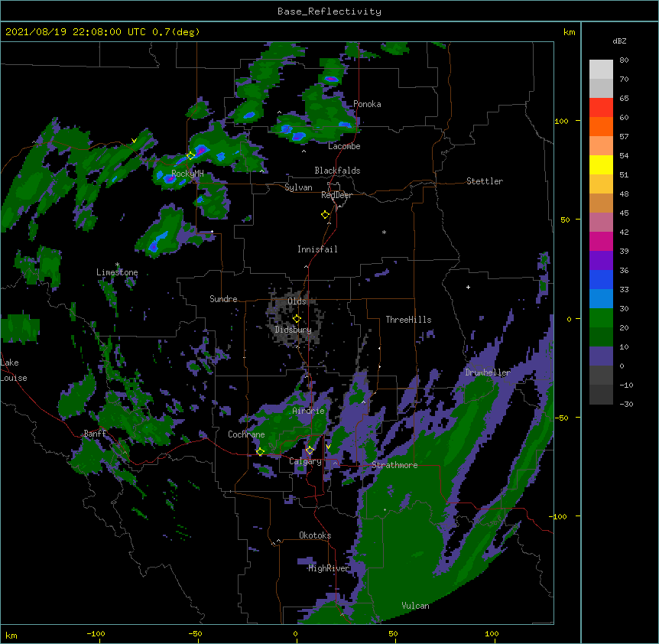This screenshot has width=659, height=644.
Task: Click the Sundre city label
Action: pos(223,299)
